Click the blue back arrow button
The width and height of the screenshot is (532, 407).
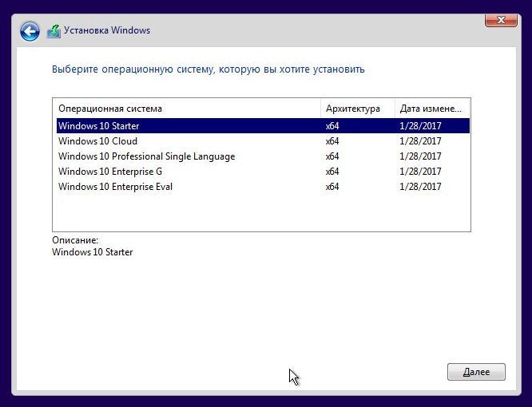(30, 31)
